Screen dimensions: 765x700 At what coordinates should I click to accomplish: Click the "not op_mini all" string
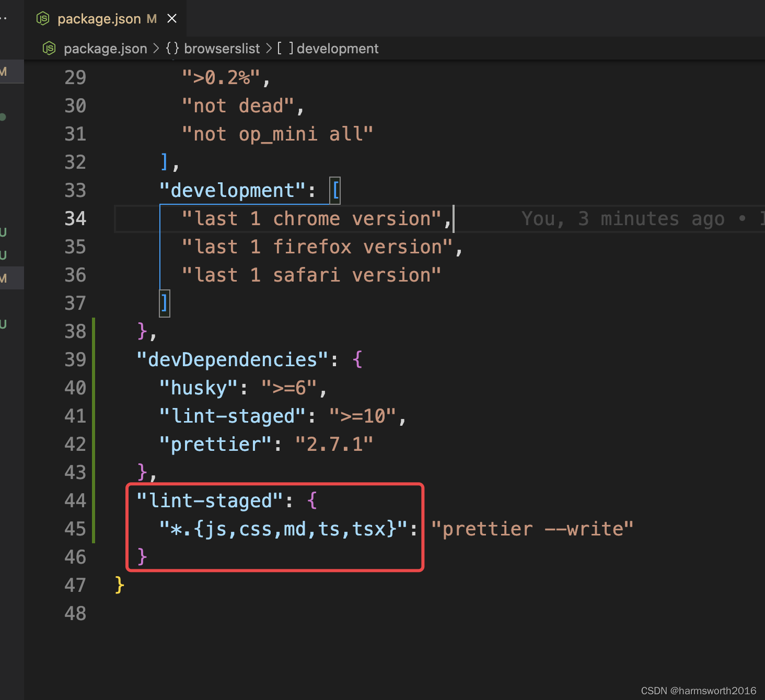(277, 134)
